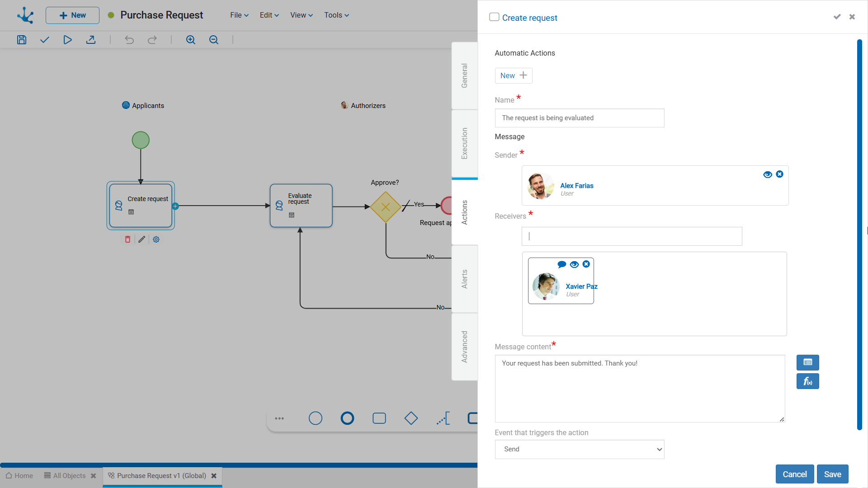868x488 pixels.
Task: Click into the Receivers search field
Action: [x=632, y=236]
